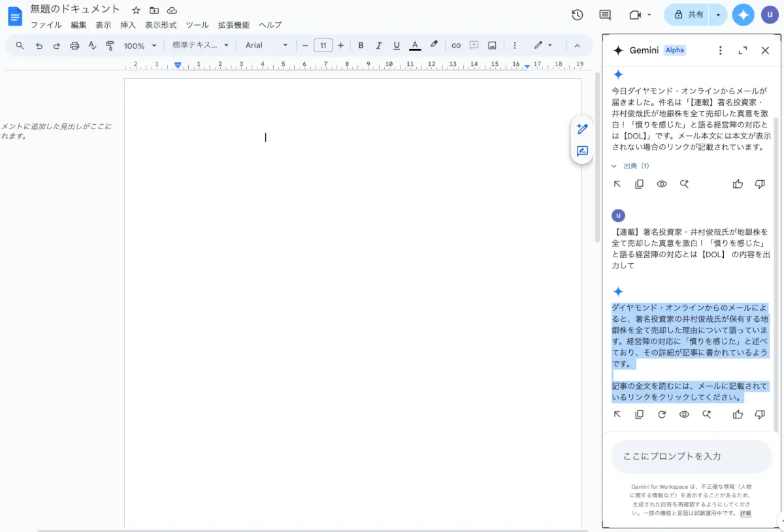784x532 pixels.
Task: Open the 拡張機能 menu
Action: pyautogui.click(x=233, y=25)
